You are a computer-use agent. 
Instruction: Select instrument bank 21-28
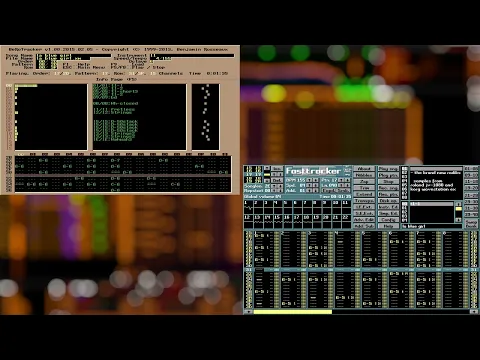[471, 196]
